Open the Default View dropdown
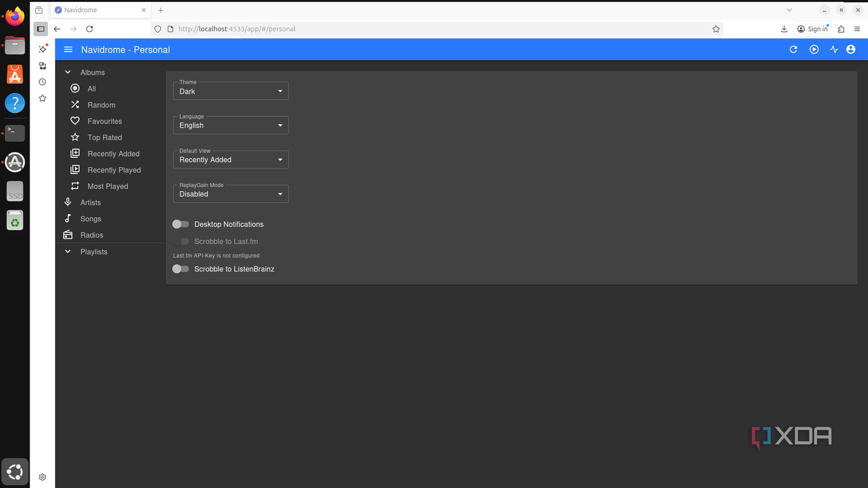This screenshot has width=868, height=488. coord(231,160)
